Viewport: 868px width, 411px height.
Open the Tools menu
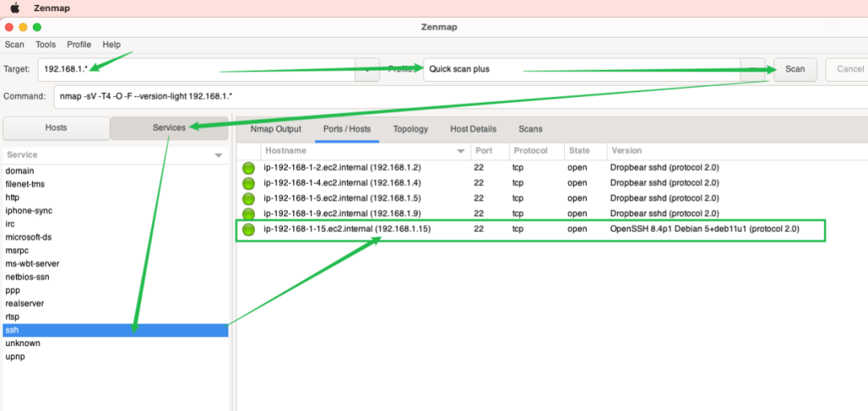[x=45, y=45]
